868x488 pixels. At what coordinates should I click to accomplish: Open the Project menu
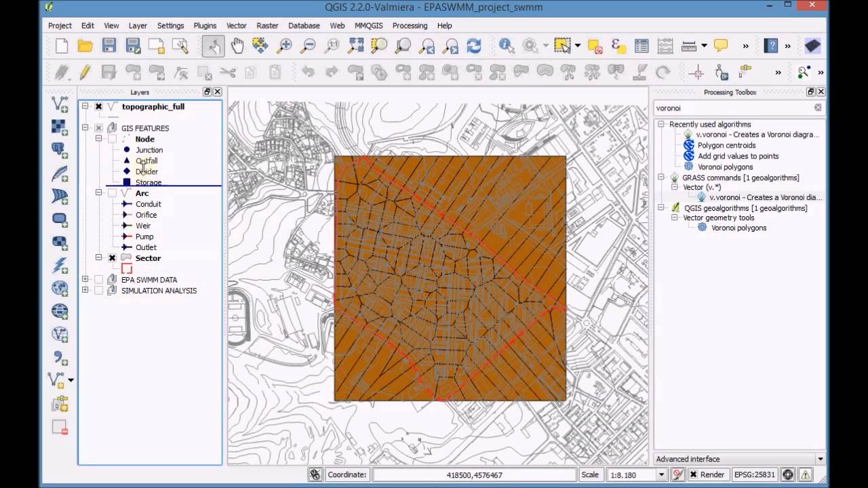pos(60,26)
